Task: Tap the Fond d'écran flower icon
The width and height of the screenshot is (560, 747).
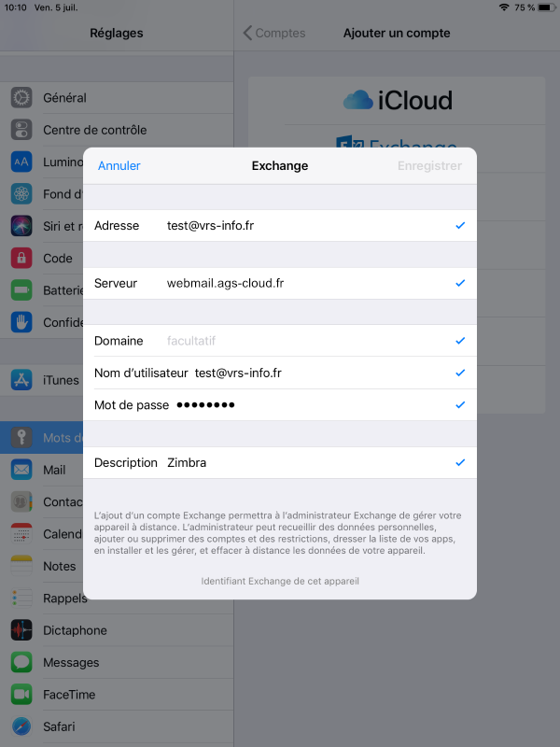Action: [21, 194]
